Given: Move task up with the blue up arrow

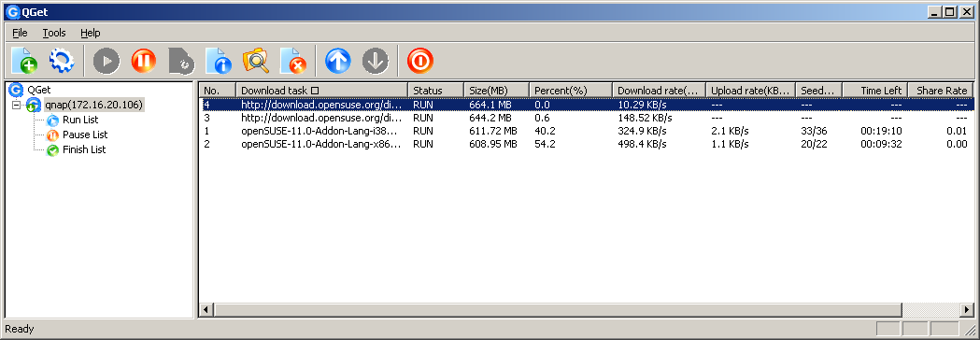Looking at the screenshot, I should tap(338, 61).
